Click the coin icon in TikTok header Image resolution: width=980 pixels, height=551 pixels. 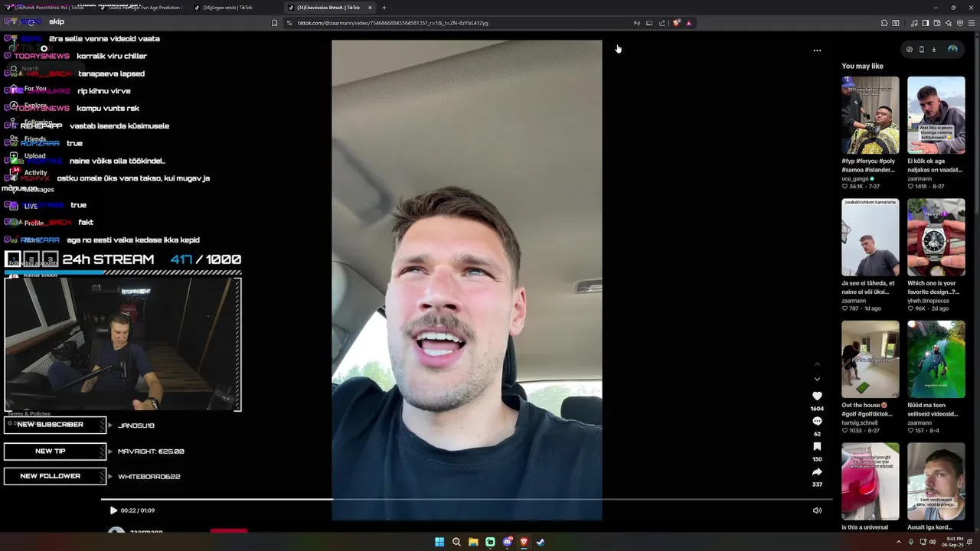(x=910, y=49)
